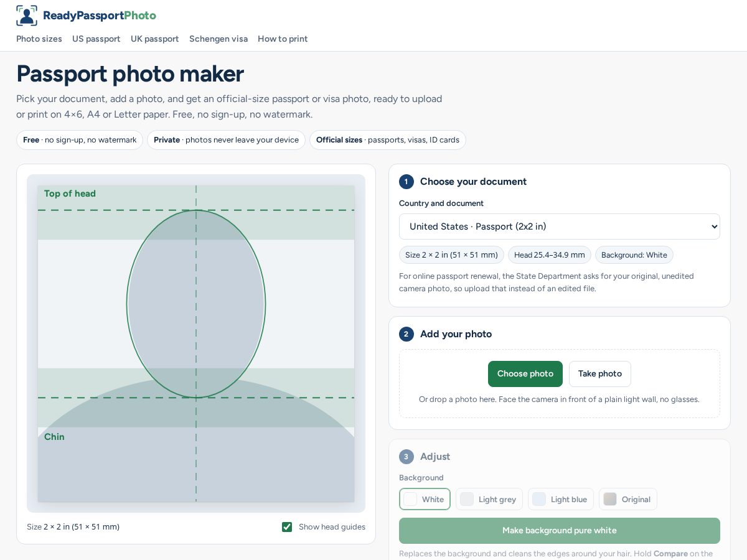747x560 pixels.
Task: Toggle the Show head guides checkbox
Action: coord(287,527)
